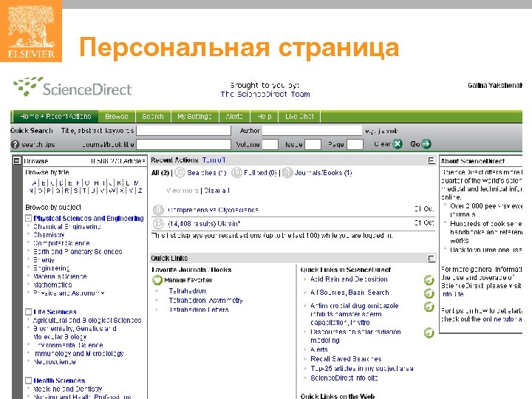Click Turn off recent actions link

point(214,160)
